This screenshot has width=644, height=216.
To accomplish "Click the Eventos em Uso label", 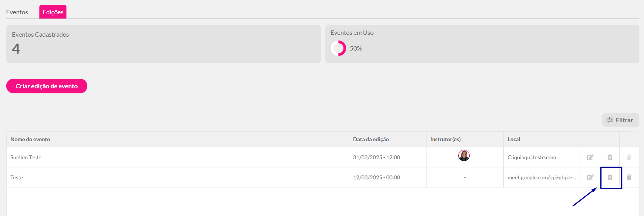I will click(352, 33).
